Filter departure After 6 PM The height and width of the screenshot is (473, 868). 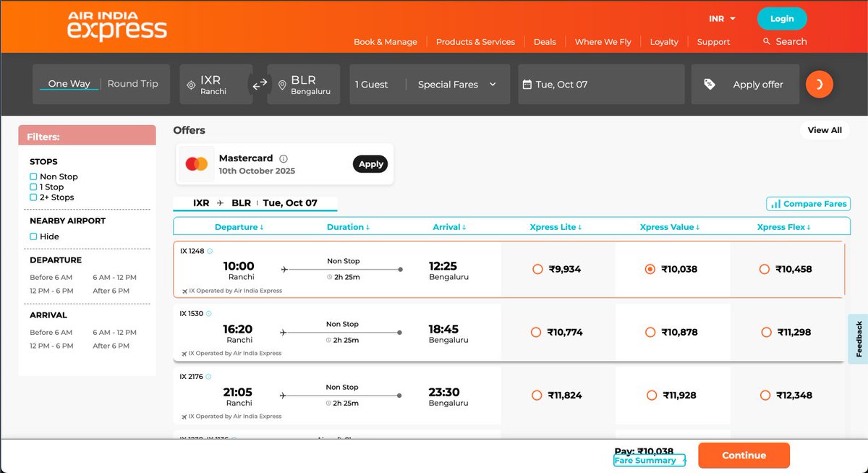[x=111, y=291]
